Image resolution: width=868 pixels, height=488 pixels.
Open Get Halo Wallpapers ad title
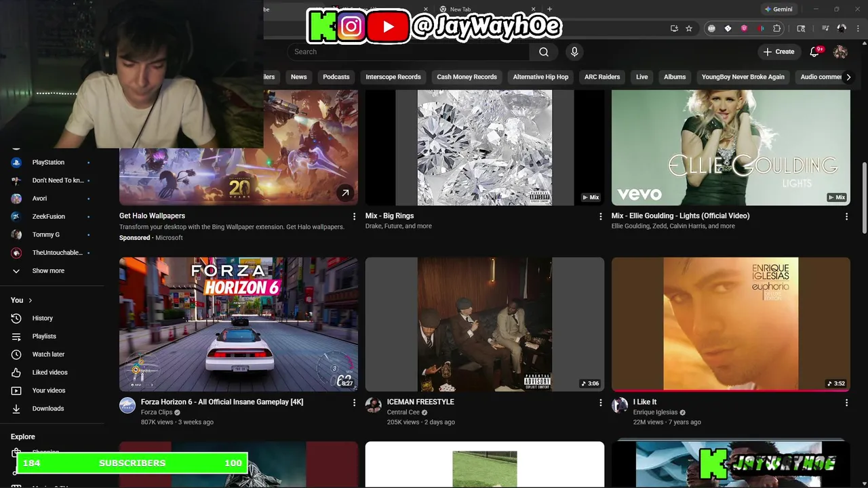152,216
